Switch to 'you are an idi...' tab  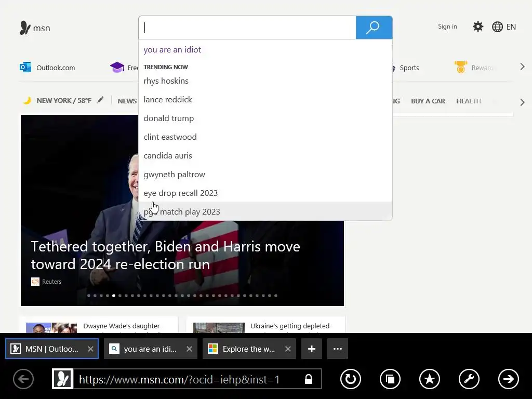[x=150, y=349]
